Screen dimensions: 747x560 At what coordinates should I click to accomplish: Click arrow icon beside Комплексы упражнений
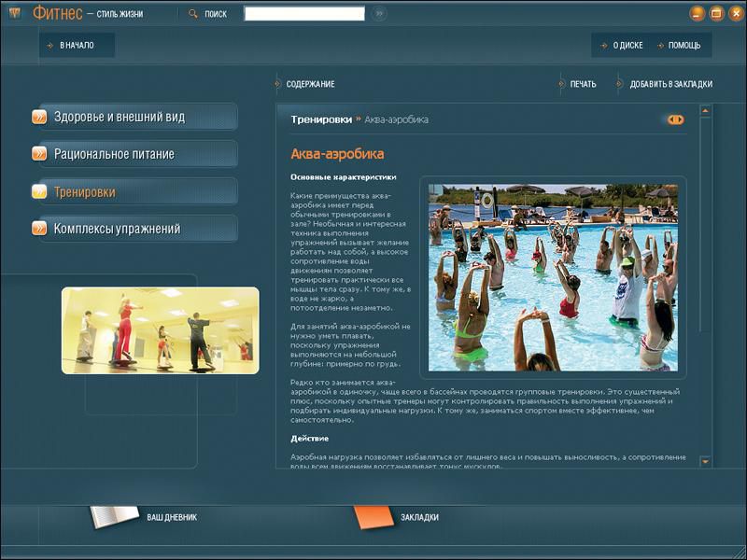click(x=39, y=229)
